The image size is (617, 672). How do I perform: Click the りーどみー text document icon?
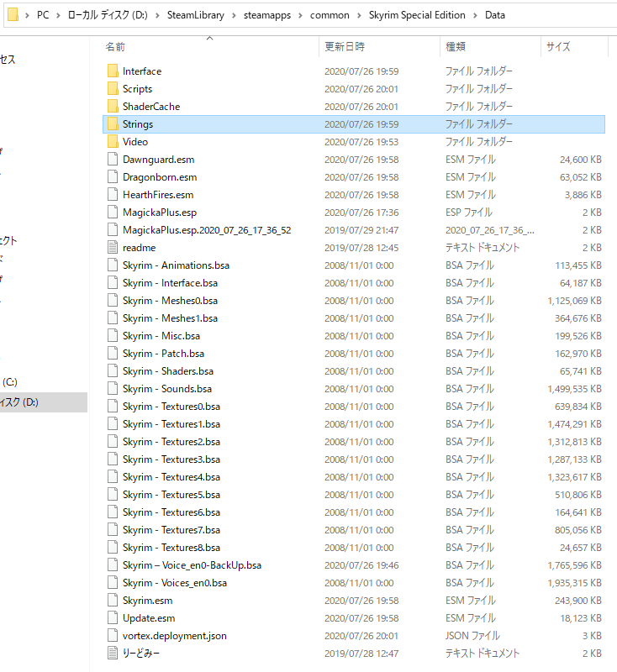tap(113, 654)
